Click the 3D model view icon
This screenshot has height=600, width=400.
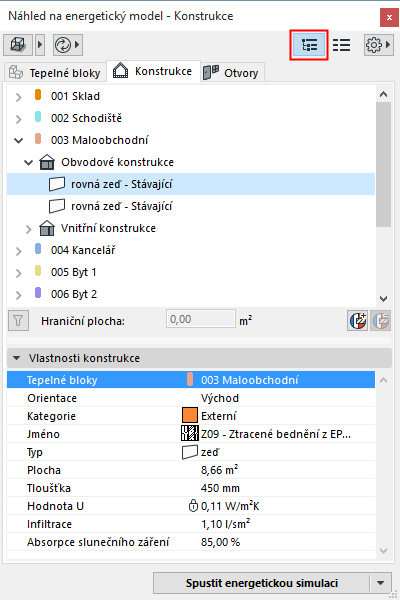(18, 45)
